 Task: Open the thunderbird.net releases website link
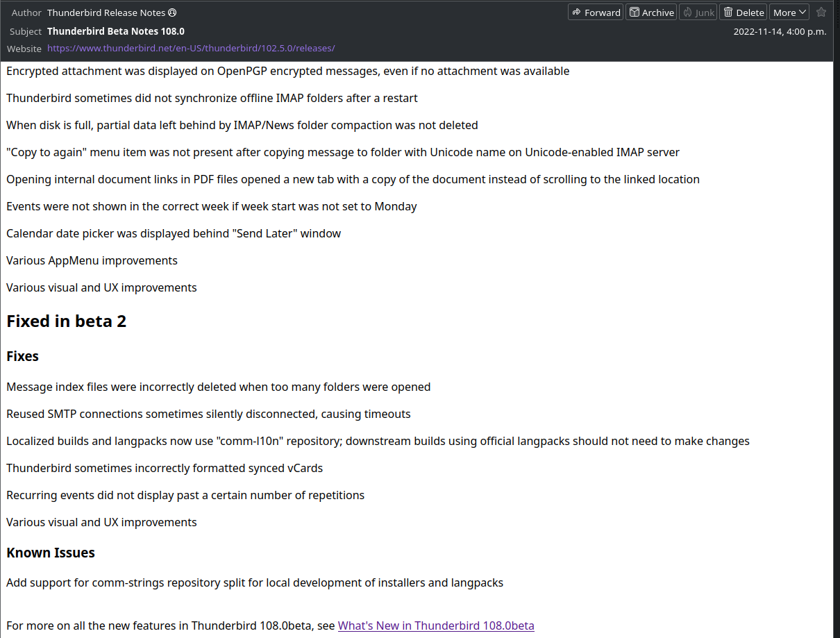pos(191,49)
